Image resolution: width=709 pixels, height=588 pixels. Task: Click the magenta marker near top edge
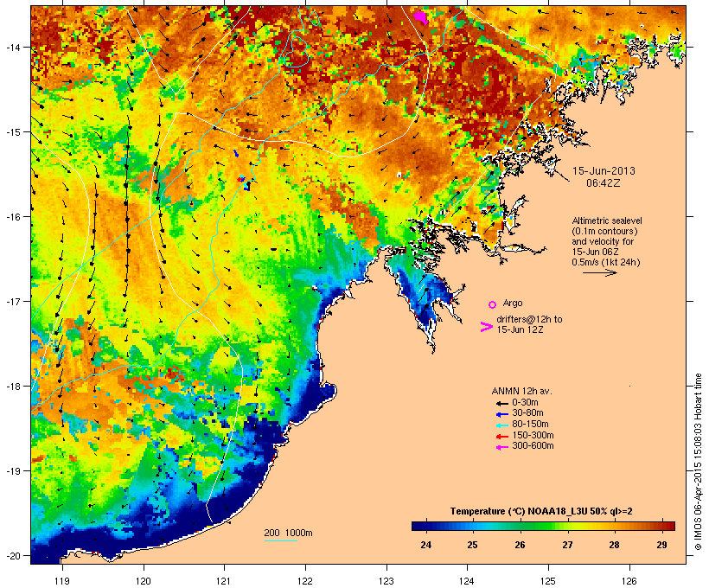tap(421, 17)
